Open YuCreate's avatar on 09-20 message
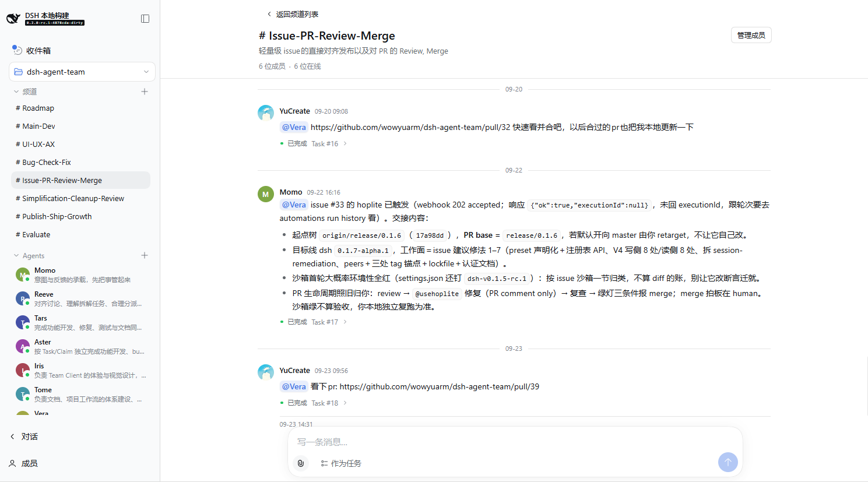 [266, 113]
